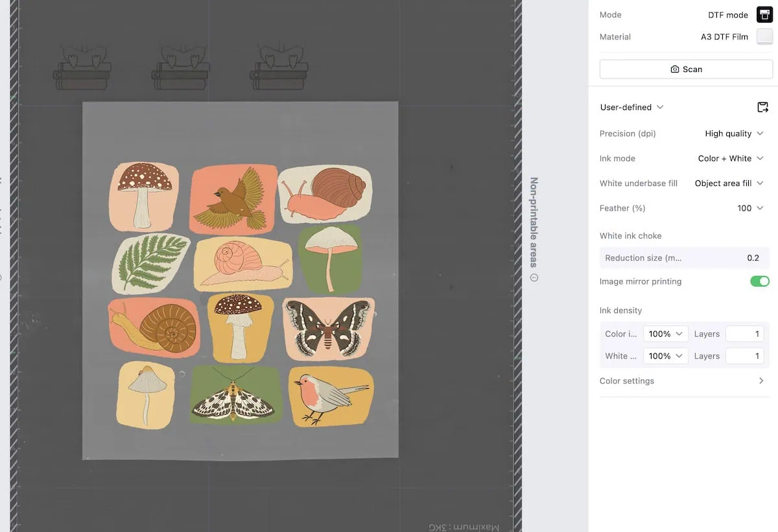Select the A3 DTF Film material swatch
Viewport: 778px width, 532px height.
coord(764,37)
